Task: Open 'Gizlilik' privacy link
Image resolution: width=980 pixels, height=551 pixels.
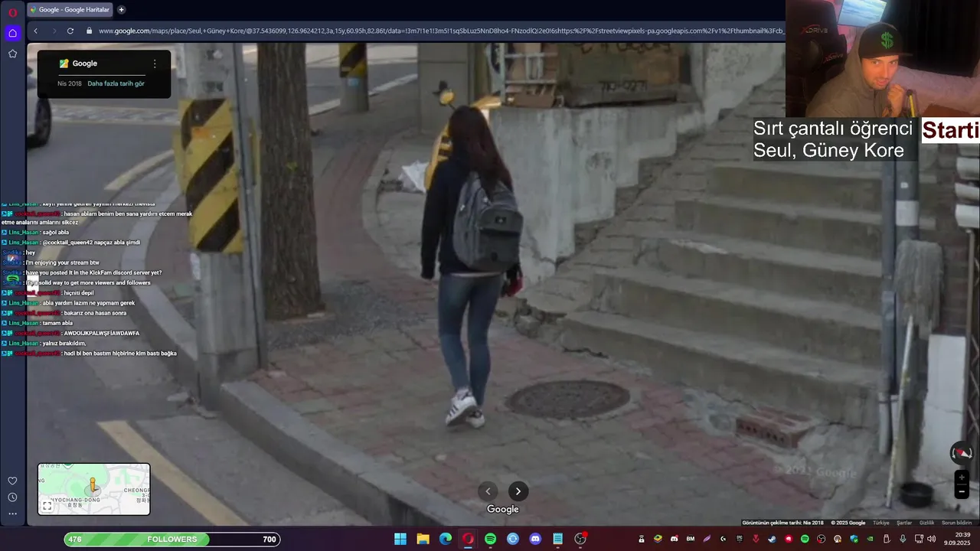Action: (926, 523)
